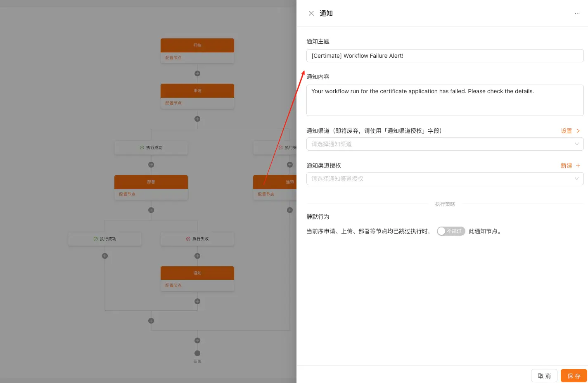Screen dimensions: 588x383
Task: Click the 通知主题 subject input field
Action: [445, 56]
